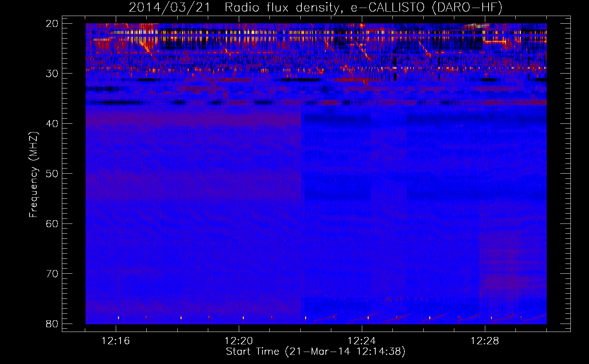
Task: Click the 80 MHz frequency tick label
Action: (52, 324)
